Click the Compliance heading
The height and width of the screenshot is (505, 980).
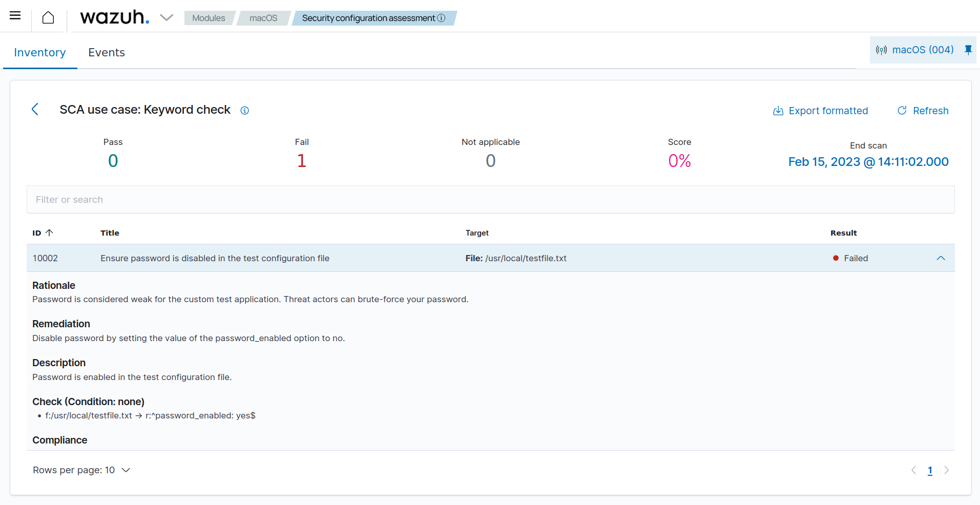coord(59,440)
